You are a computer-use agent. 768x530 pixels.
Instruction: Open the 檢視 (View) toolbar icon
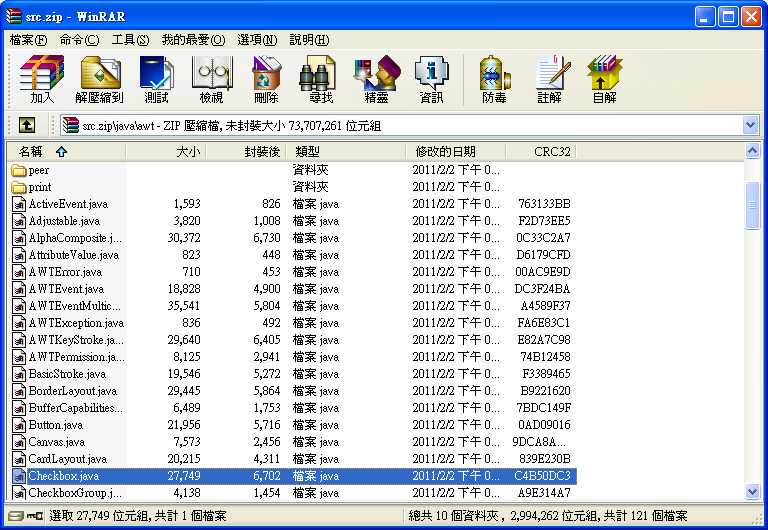(212, 79)
